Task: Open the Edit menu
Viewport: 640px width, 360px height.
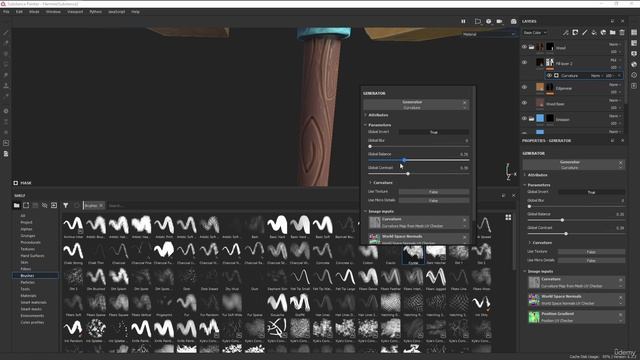Action: tap(19, 12)
